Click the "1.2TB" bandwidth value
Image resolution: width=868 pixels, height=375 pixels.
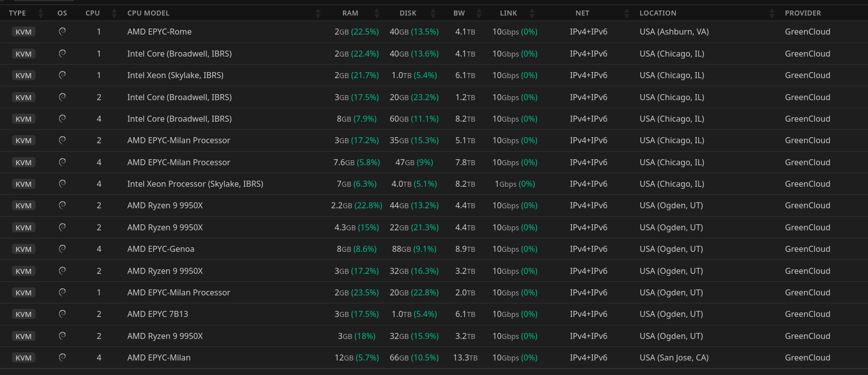pos(465,97)
